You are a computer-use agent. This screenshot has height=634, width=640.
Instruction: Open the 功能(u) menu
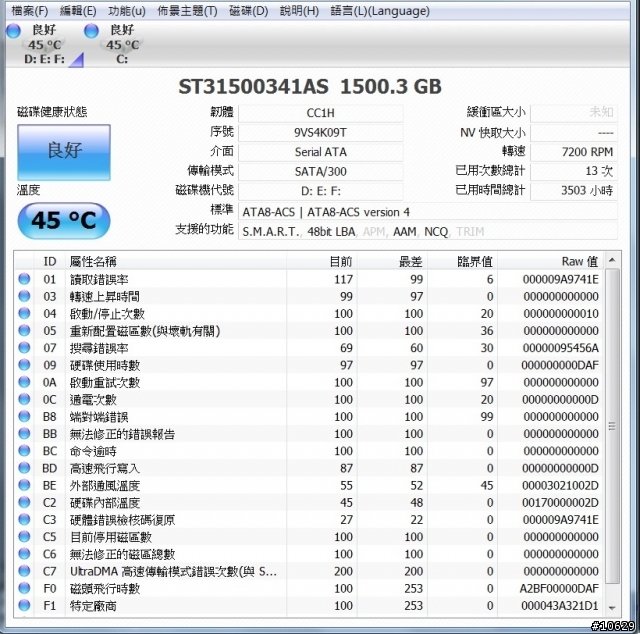(x=127, y=11)
